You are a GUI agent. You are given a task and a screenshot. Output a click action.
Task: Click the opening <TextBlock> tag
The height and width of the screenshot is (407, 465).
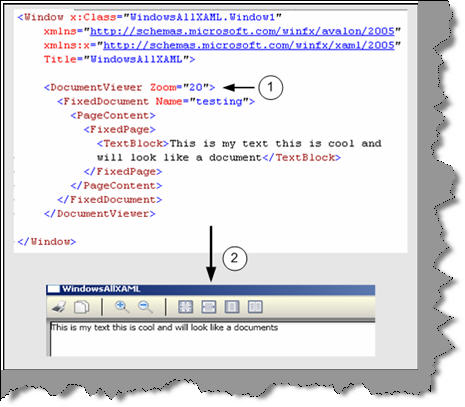coord(133,143)
